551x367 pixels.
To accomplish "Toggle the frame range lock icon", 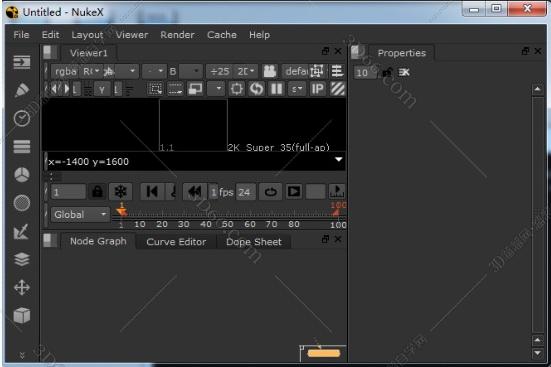I will [x=97, y=192].
